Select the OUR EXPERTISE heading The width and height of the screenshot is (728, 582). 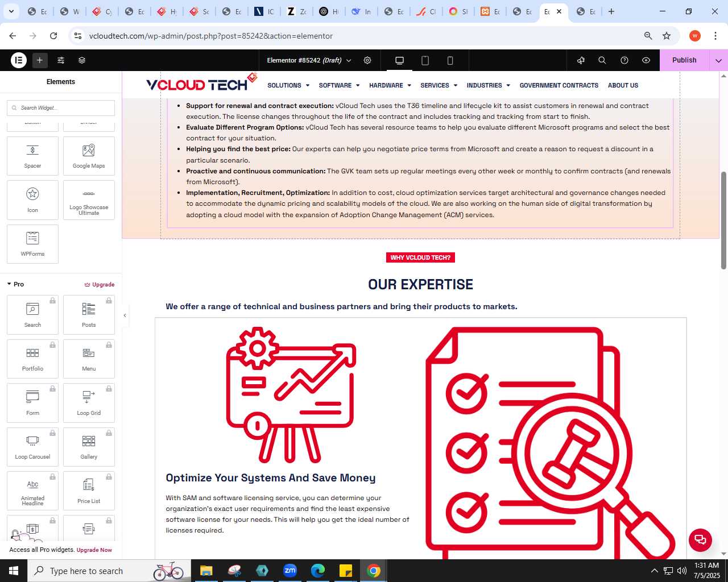420,284
